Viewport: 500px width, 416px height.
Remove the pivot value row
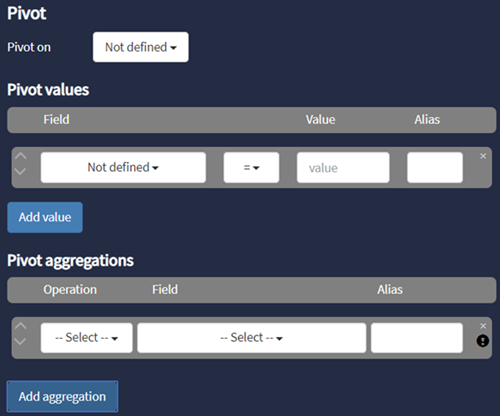(483, 156)
